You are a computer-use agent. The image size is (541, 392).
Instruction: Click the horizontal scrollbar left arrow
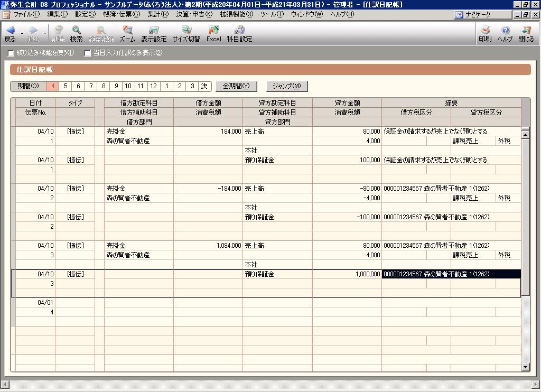[5, 384]
